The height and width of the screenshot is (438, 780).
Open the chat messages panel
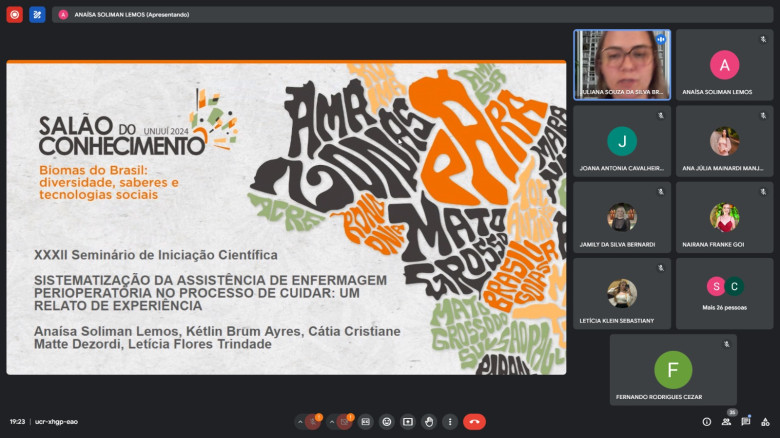tap(746, 422)
